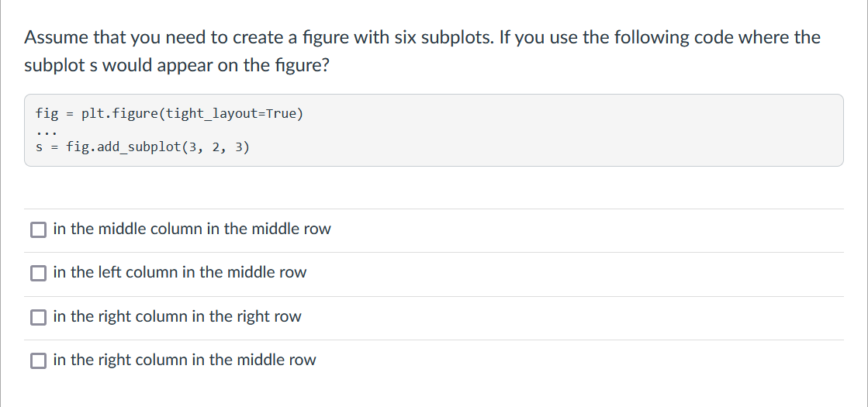This screenshot has height=407, width=868.
Task: Check the 'middle column in the middle row' checkbox
Action: [38, 229]
